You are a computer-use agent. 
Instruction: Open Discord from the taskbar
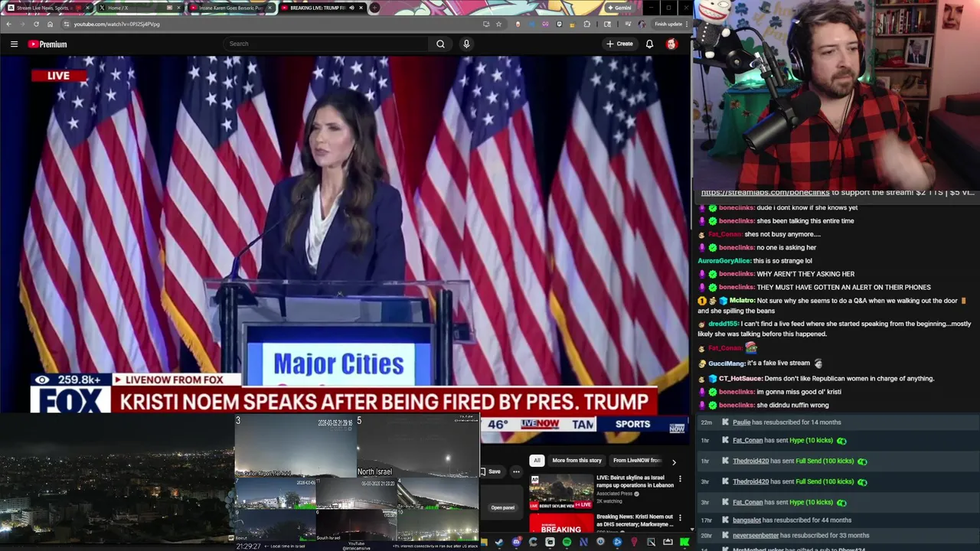[516, 542]
